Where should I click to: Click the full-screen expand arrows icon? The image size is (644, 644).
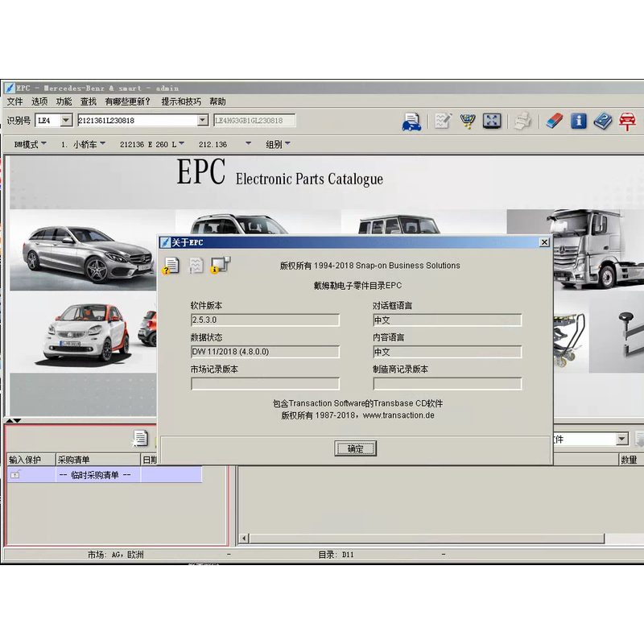tap(492, 122)
